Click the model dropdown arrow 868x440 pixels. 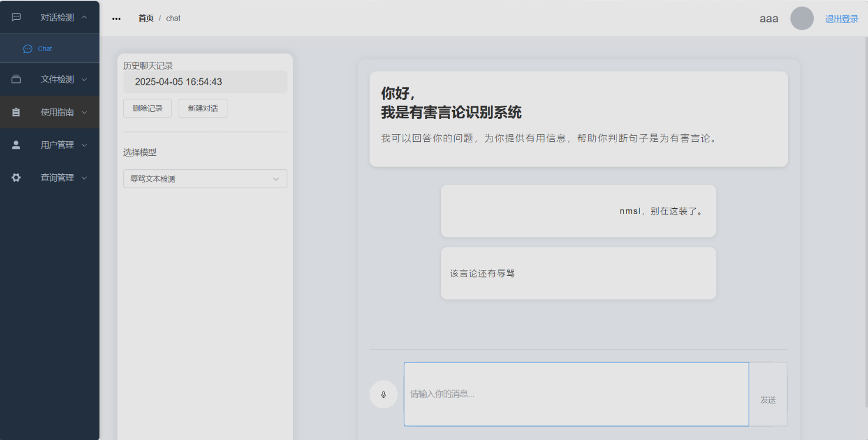click(276, 179)
